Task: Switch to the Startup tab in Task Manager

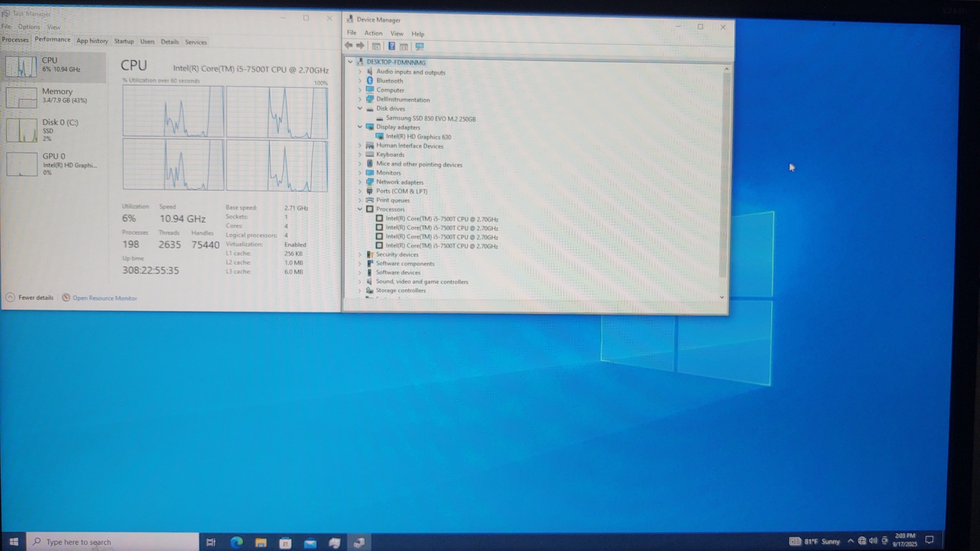Action: coord(124,41)
